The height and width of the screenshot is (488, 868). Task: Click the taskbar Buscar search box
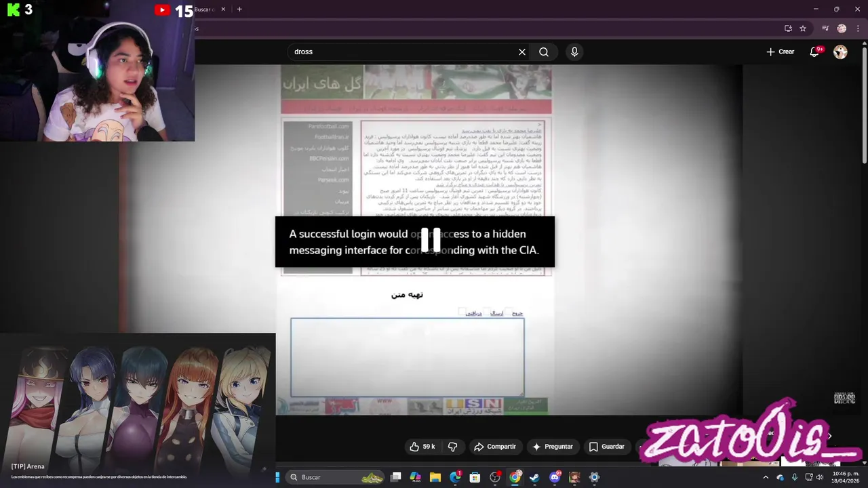(336, 477)
